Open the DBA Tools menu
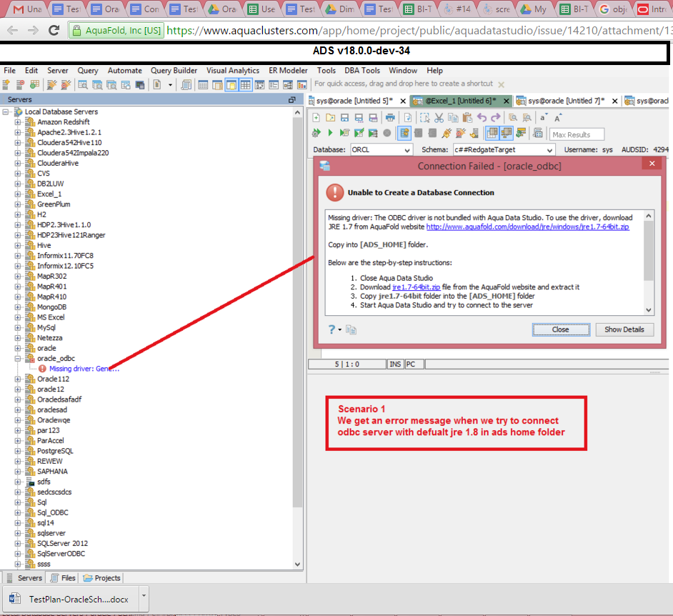This screenshot has width=673, height=616. coord(362,71)
